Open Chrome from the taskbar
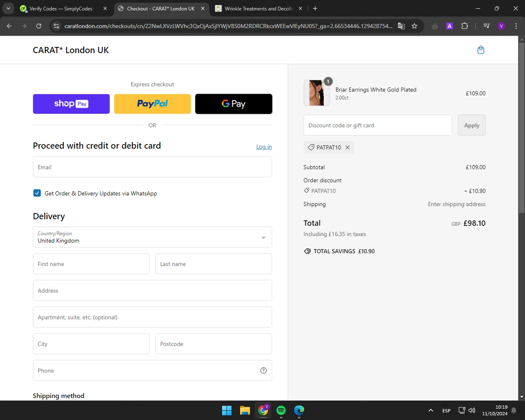Image resolution: width=525 pixels, height=420 pixels. 263,411
